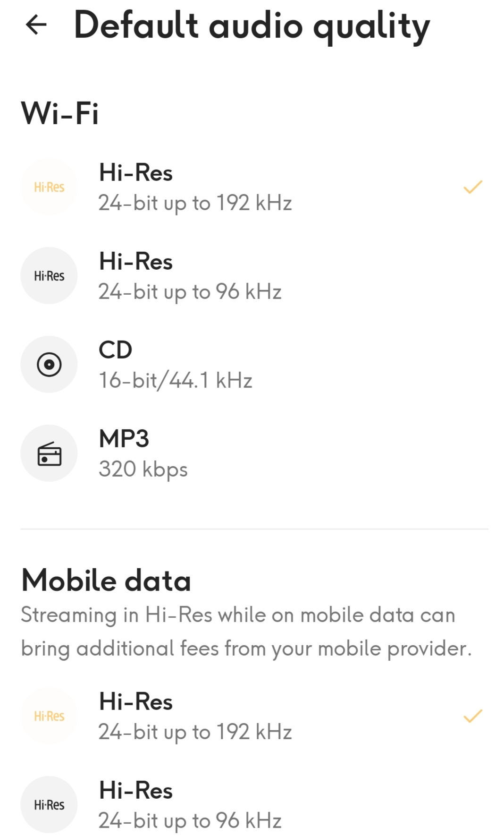Select Wi-Fi Hi-Res 24-bit up to 192 kHz

(195, 188)
